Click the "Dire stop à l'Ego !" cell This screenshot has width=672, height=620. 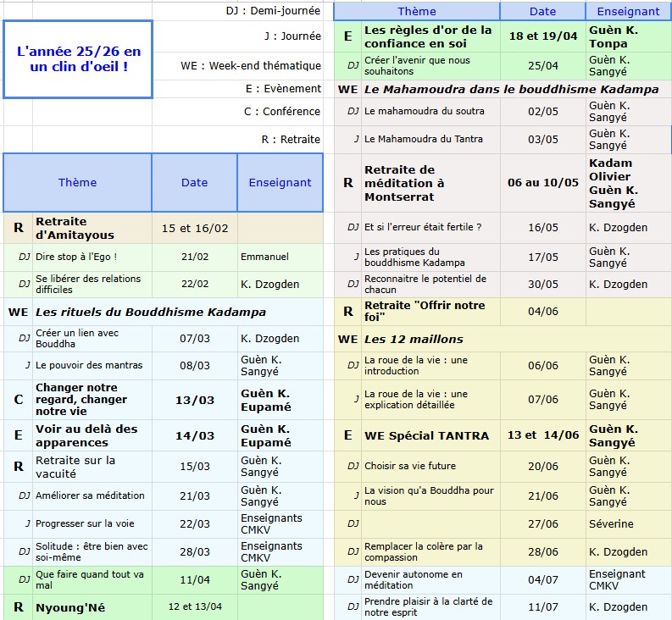92,257
